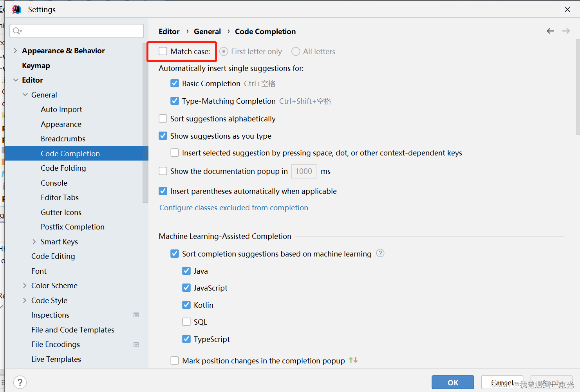Open Postfix Completion settings

click(x=72, y=227)
